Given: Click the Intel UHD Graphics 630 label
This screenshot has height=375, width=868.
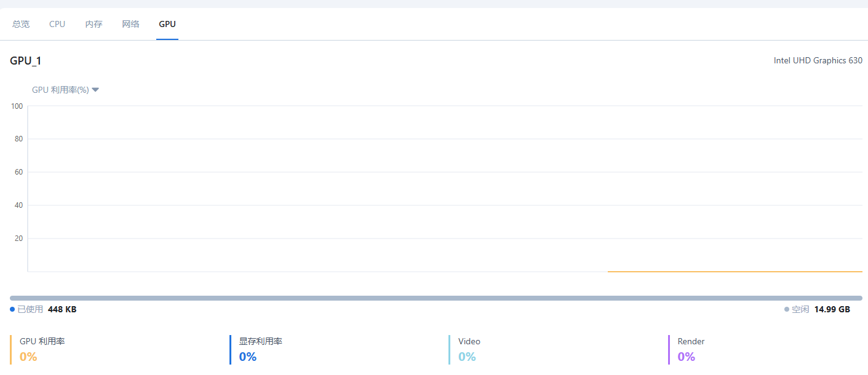Looking at the screenshot, I should click(x=818, y=61).
